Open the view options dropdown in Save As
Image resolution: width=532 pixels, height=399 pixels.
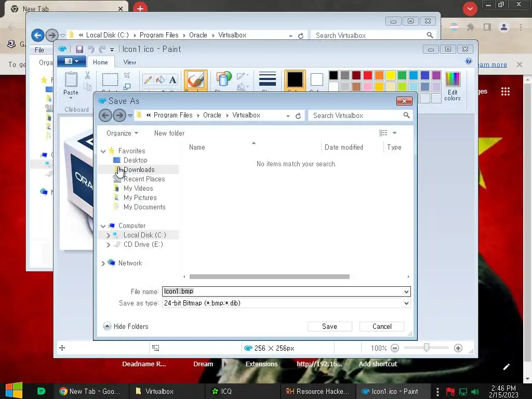point(395,133)
